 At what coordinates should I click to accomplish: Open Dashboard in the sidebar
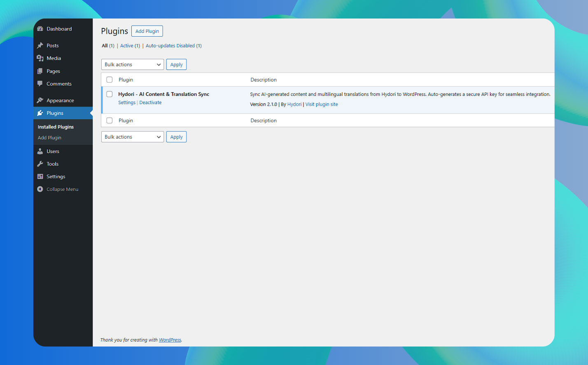[x=63, y=29]
